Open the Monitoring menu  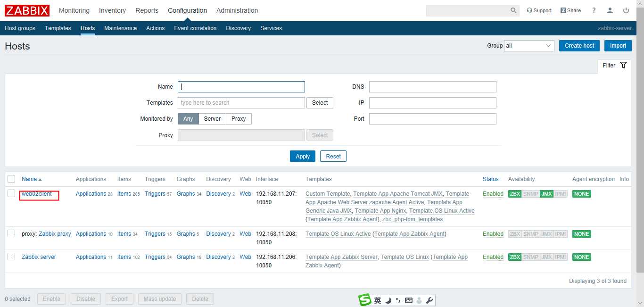click(74, 10)
